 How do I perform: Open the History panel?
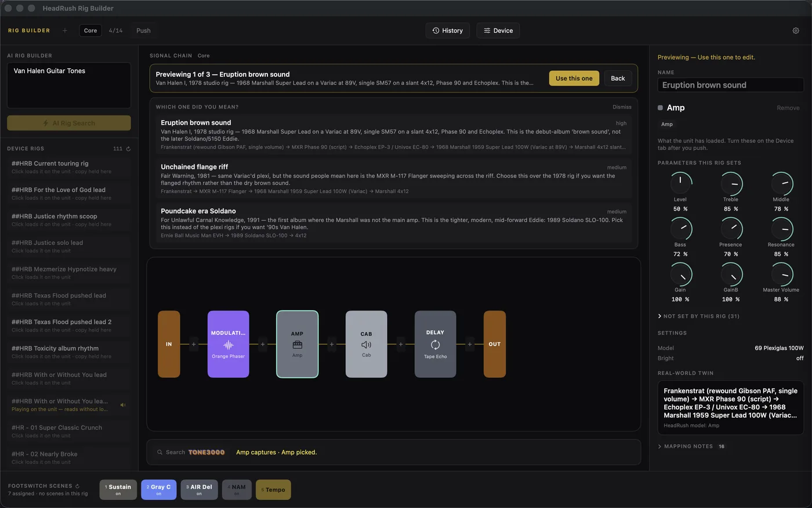[448, 31]
